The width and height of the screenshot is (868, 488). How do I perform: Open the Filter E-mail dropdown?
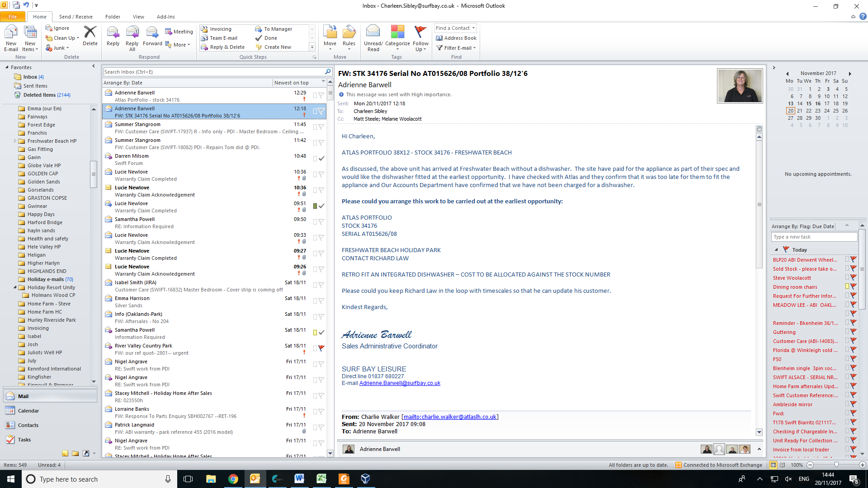(x=458, y=48)
